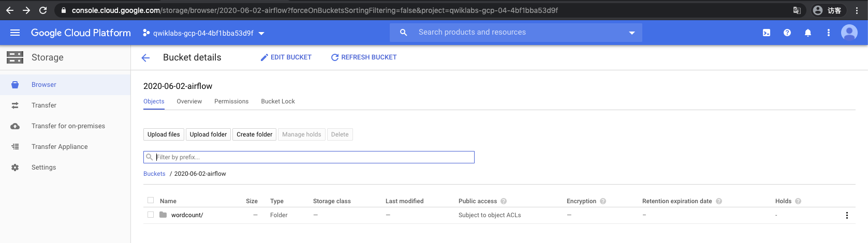Image resolution: width=868 pixels, height=243 pixels.
Task: Click the folder icon beside wordcount/
Action: [x=163, y=215]
